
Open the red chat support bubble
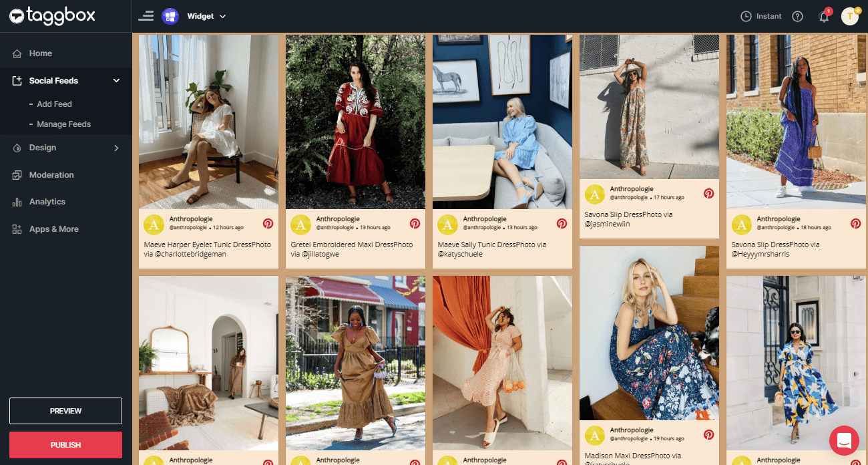[844, 440]
